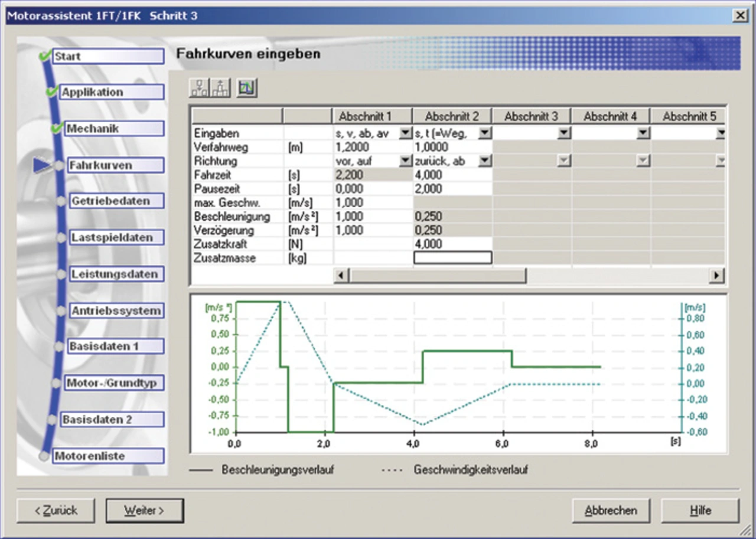Click the remove section toolbar icon
This screenshot has height=539, width=756.
[221, 88]
